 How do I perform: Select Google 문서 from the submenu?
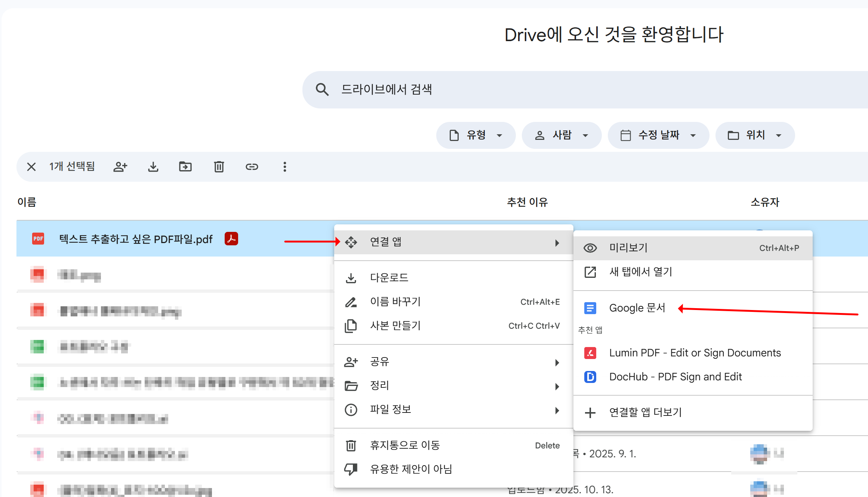637,307
